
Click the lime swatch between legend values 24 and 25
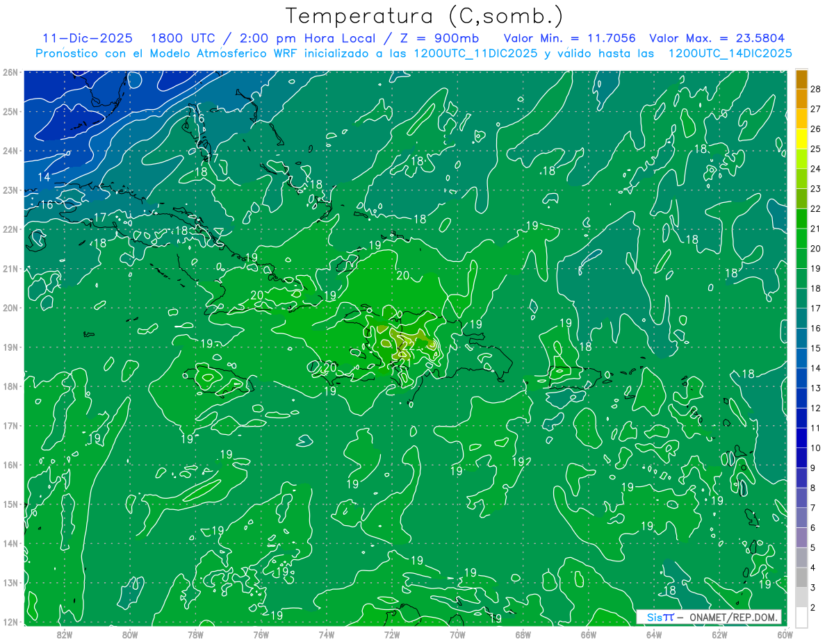coord(802,159)
